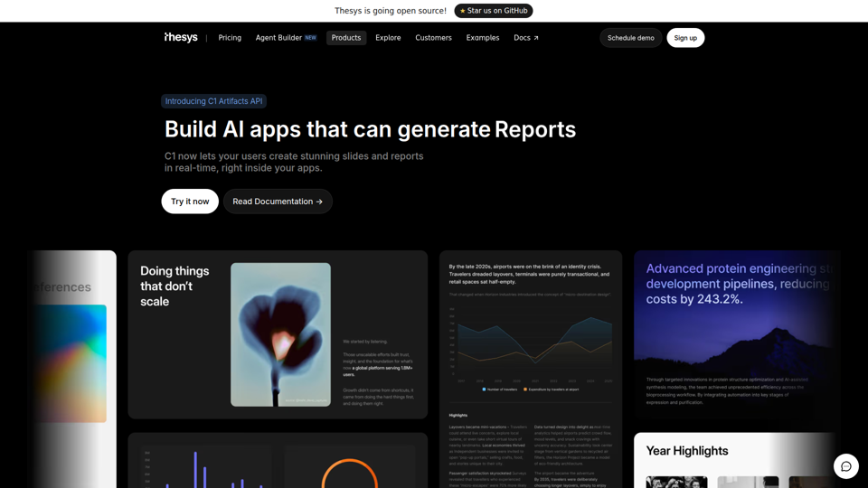Click the Introducing C1 Artifacts API tag

pyautogui.click(x=213, y=101)
